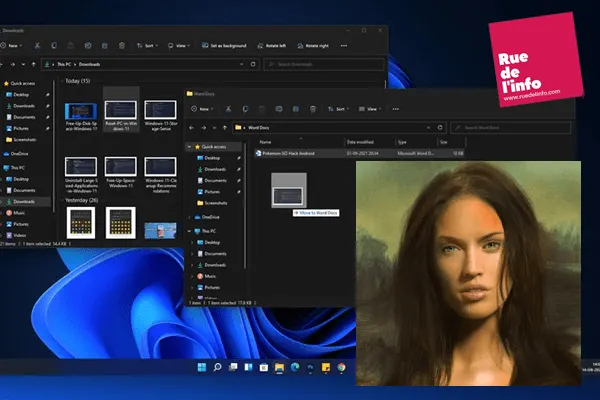Open three-dot See more menu in Word Docs window
This screenshot has height=400, width=600.
pos(396,109)
